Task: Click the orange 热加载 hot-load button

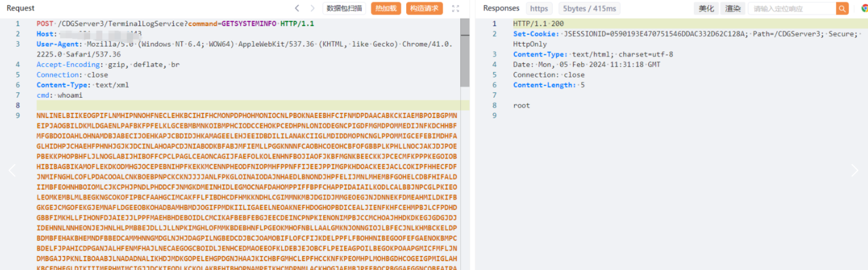Action: coord(386,8)
